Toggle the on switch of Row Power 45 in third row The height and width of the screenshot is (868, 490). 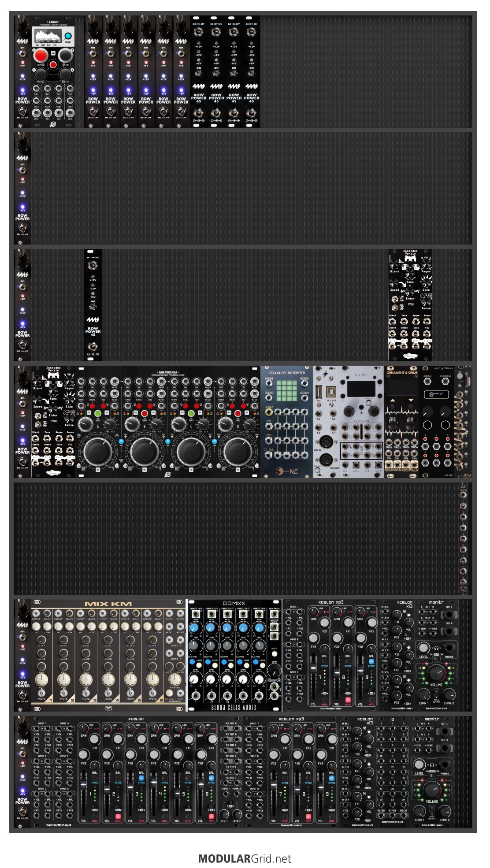tap(93, 307)
